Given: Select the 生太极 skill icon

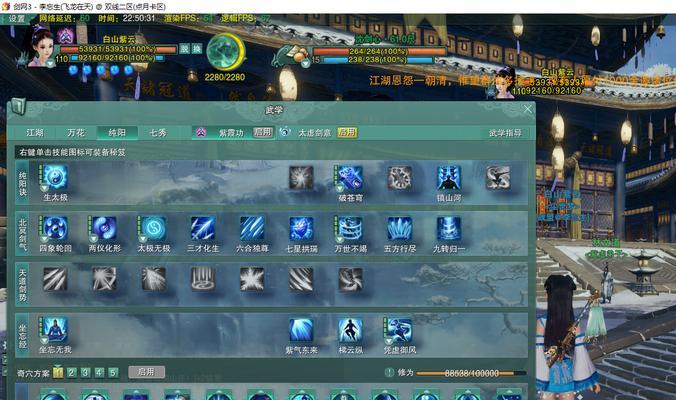Looking at the screenshot, I should click(x=55, y=177).
